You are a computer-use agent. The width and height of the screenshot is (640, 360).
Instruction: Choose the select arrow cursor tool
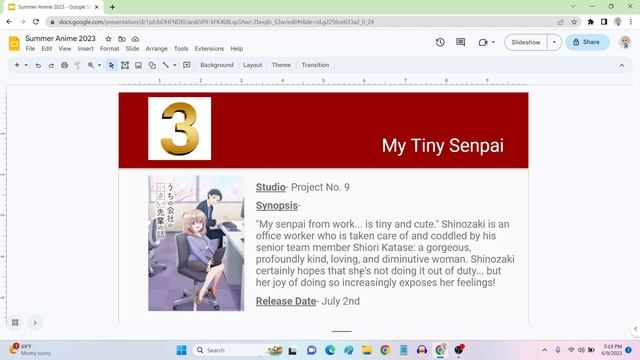pos(111,65)
